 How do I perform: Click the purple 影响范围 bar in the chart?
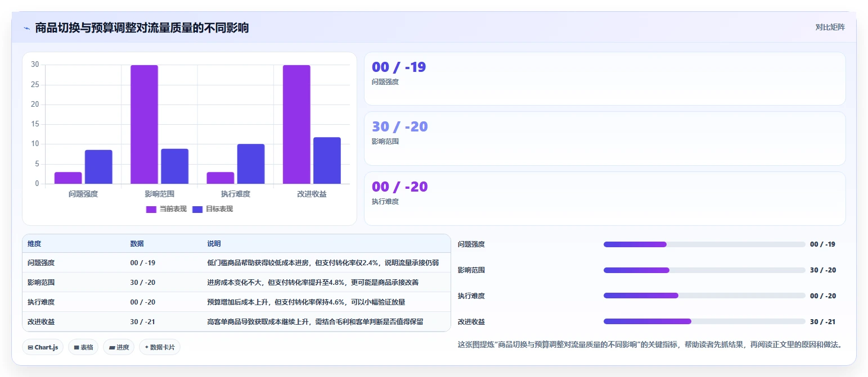tap(144, 124)
